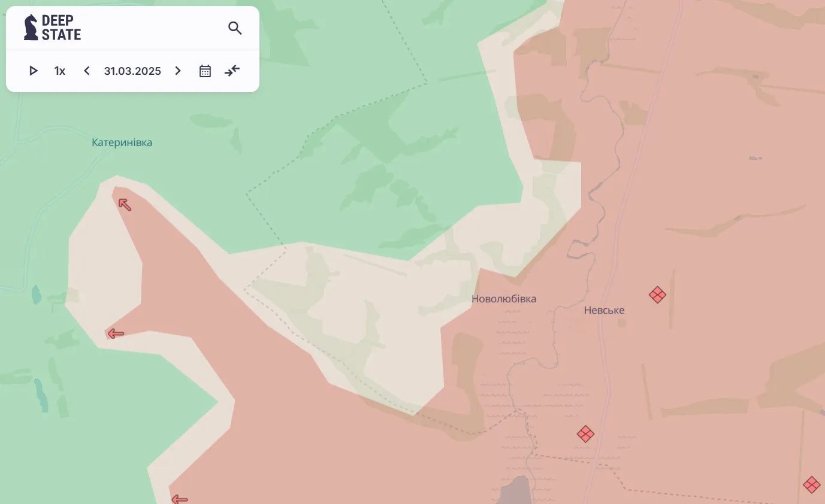Select the Катеринівка town label
The height and width of the screenshot is (504, 825).
click(x=122, y=142)
